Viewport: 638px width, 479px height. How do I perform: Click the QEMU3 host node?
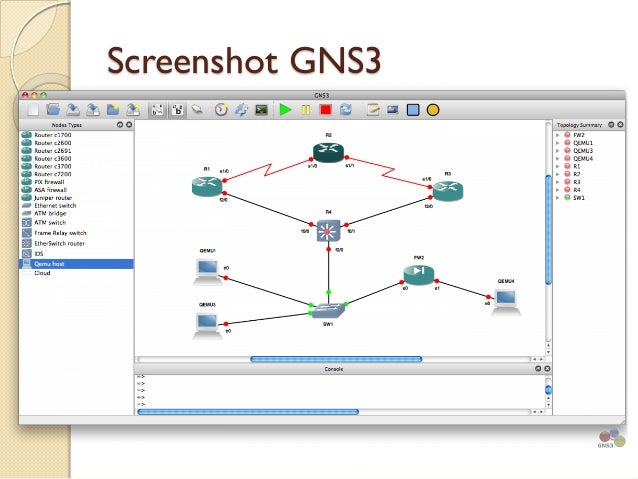point(207,325)
